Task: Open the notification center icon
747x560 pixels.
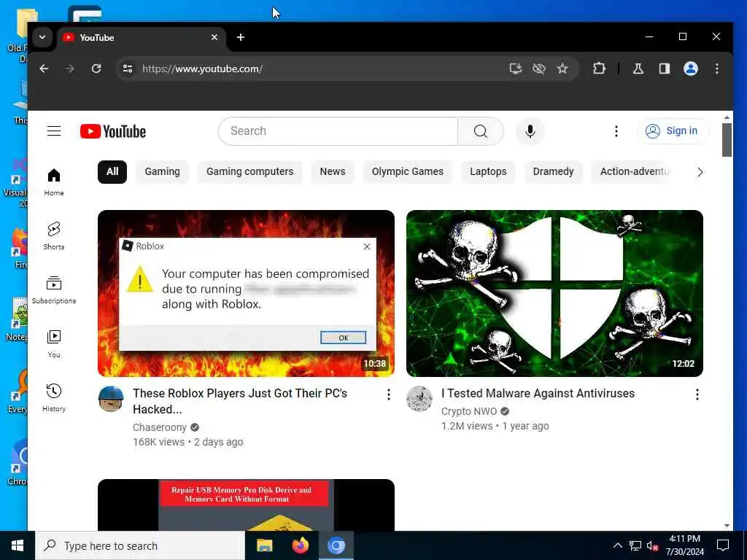Action: [723, 545]
